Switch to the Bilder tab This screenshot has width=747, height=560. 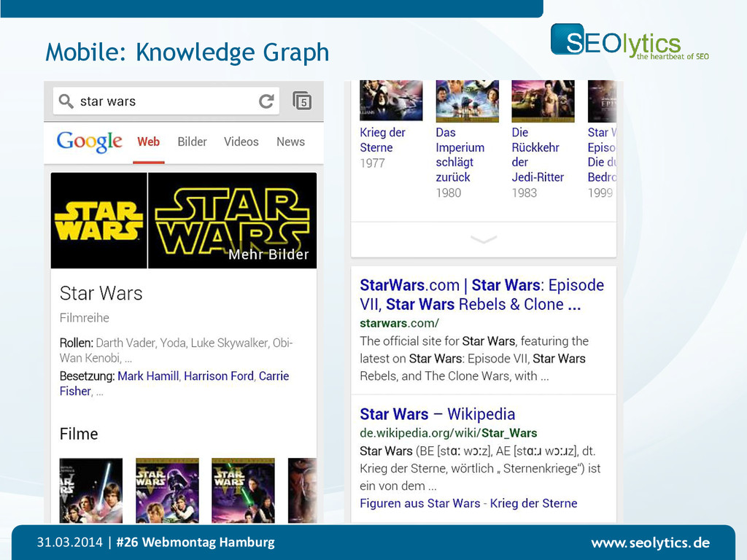(x=192, y=141)
